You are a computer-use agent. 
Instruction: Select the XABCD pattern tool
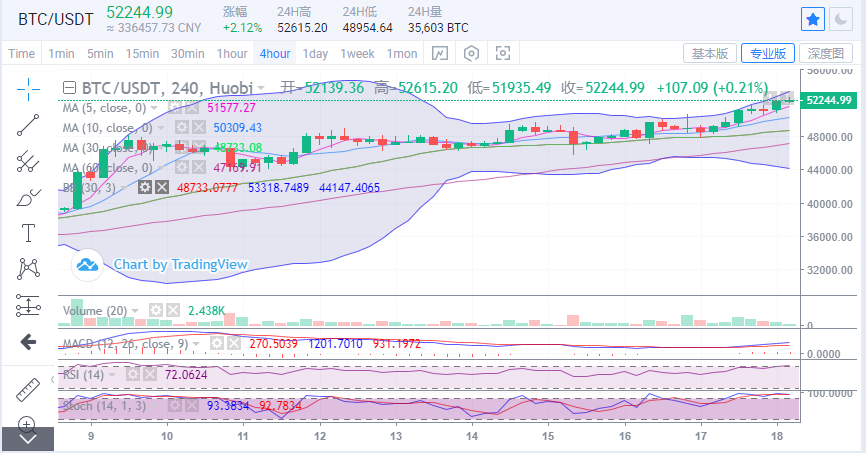28,269
